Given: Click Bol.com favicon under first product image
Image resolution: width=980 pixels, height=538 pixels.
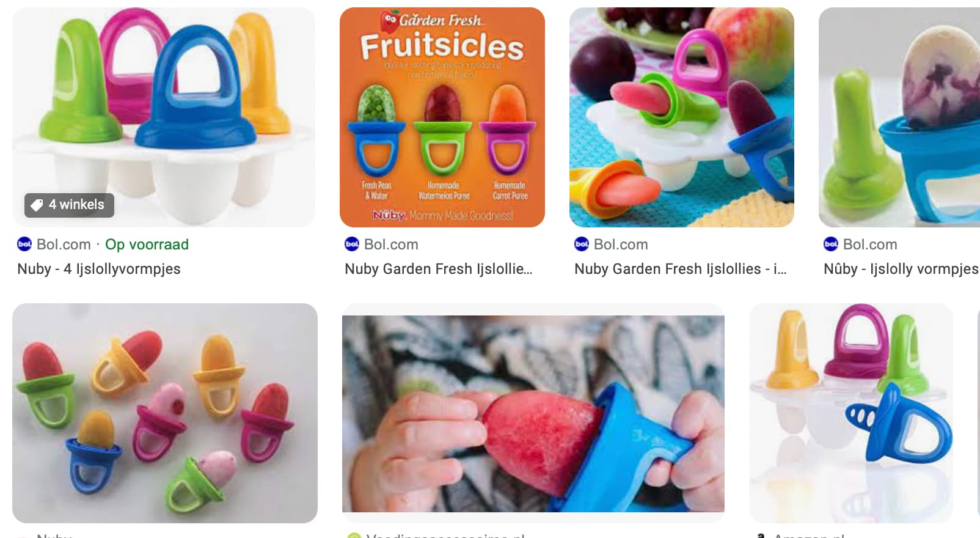Looking at the screenshot, I should 24,245.
